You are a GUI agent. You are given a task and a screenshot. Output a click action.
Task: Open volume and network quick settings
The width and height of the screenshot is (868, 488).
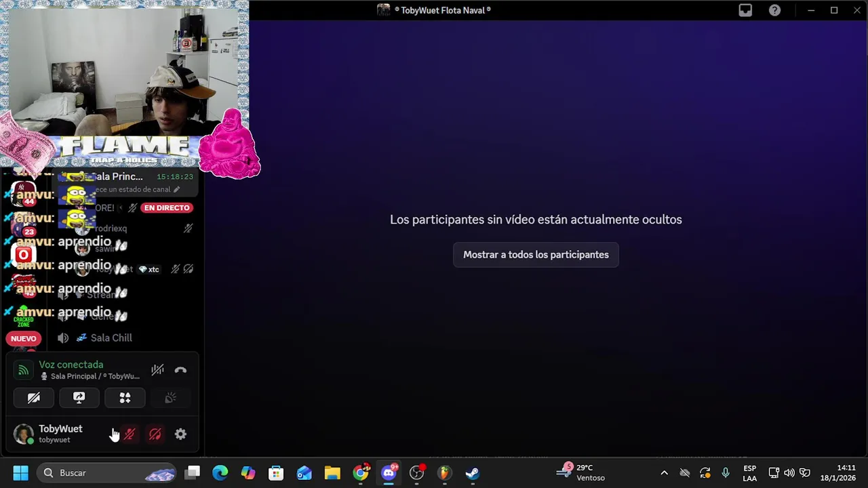coord(789,473)
